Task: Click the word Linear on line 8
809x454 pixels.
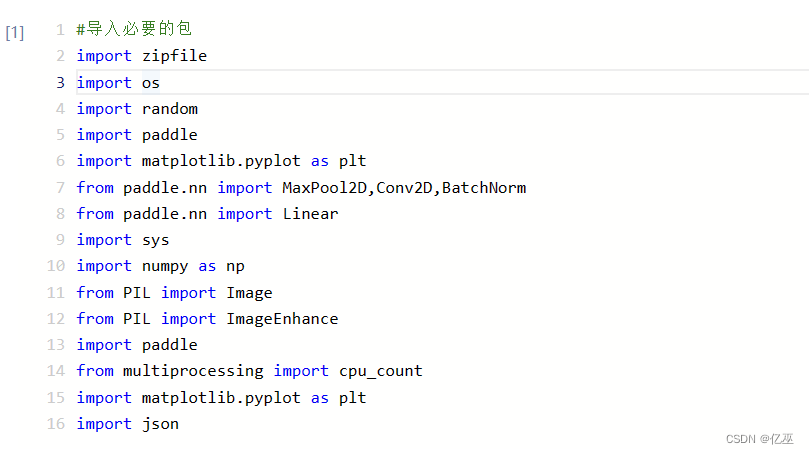Action: pos(310,213)
